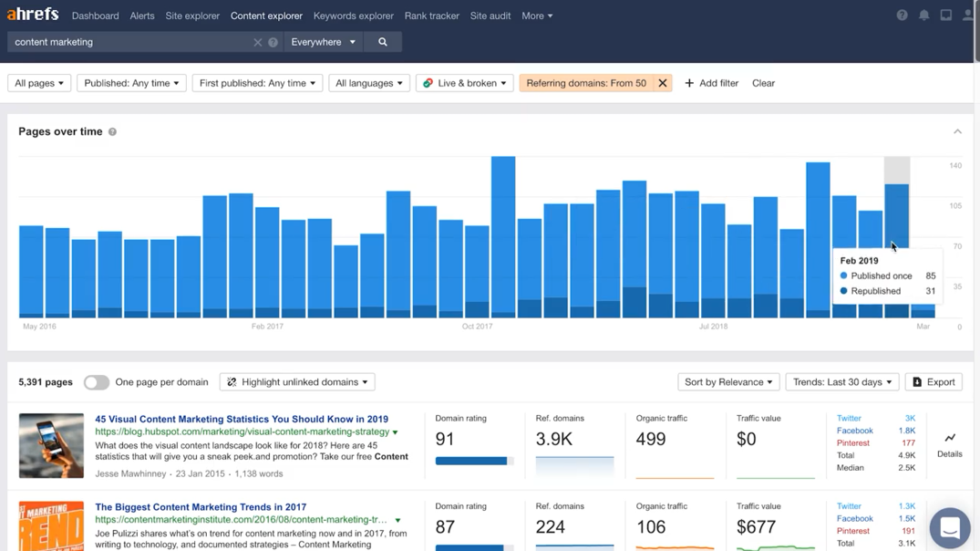Click search field help icon

coord(273,42)
